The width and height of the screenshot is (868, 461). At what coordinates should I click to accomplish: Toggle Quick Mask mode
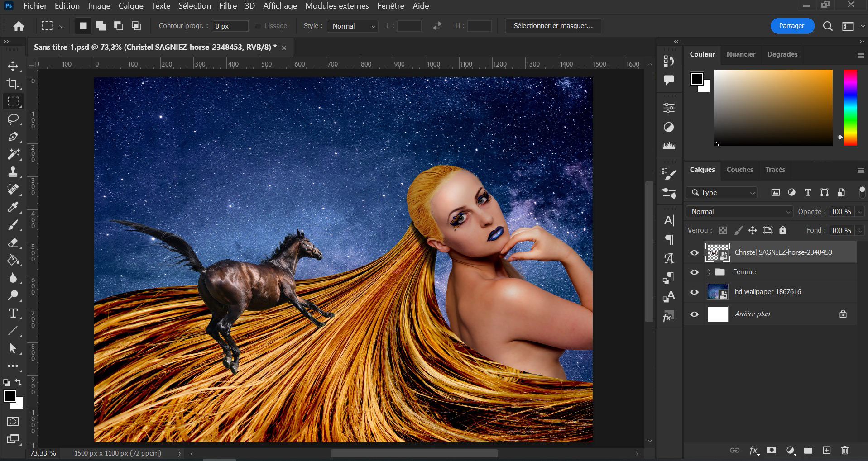click(13, 422)
